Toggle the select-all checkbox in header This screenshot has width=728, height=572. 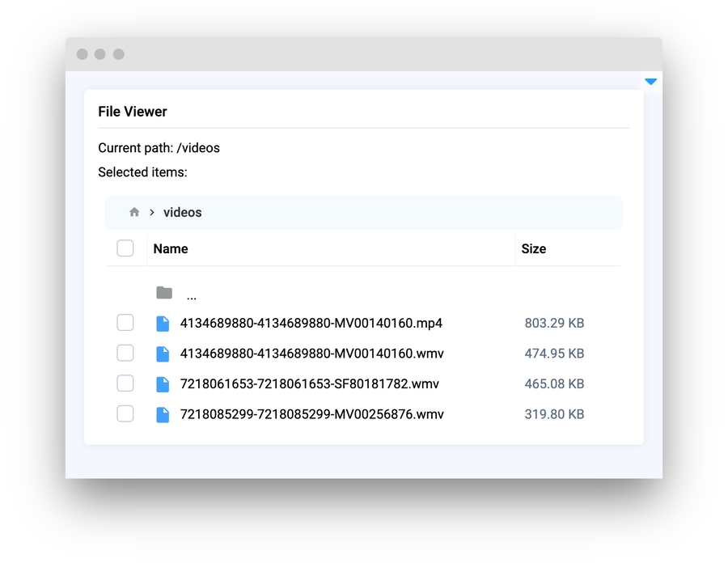click(125, 248)
